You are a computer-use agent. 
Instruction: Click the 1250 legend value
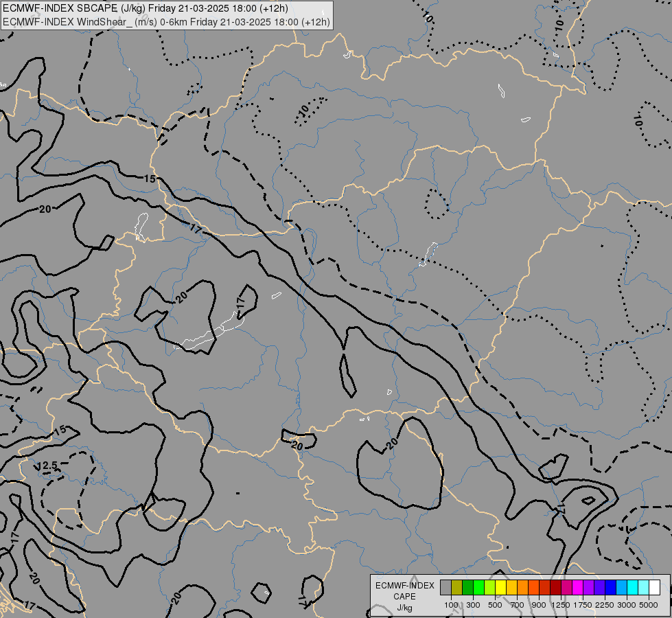tap(561, 605)
